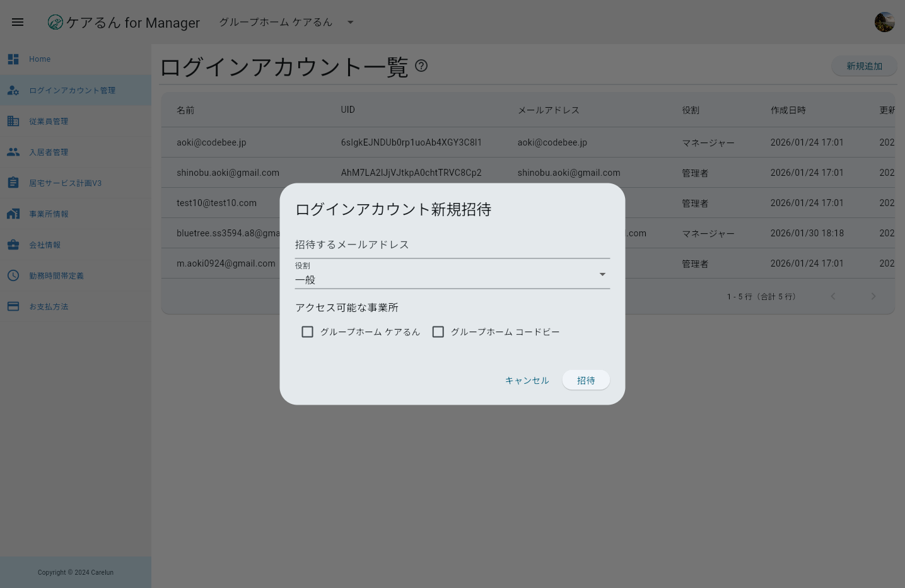Click the next page chevron in pagination
Screen dimensions: 905x588
(873, 296)
